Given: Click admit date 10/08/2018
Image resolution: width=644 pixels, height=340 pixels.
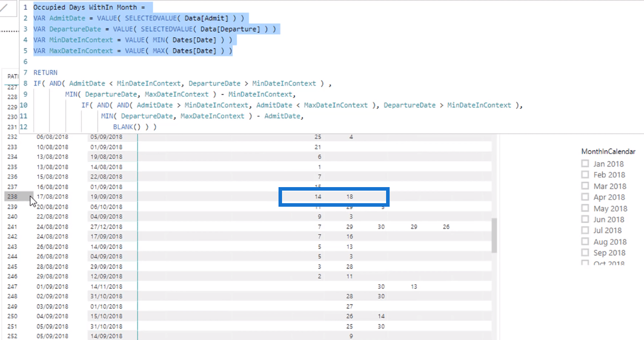Looking at the screenshot, I should [52, 147].
